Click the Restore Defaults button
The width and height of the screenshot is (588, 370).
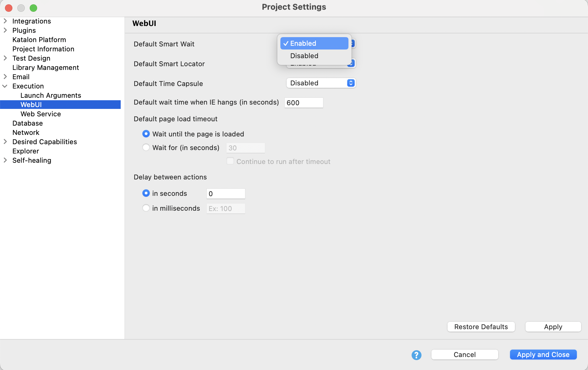[481, 327]
